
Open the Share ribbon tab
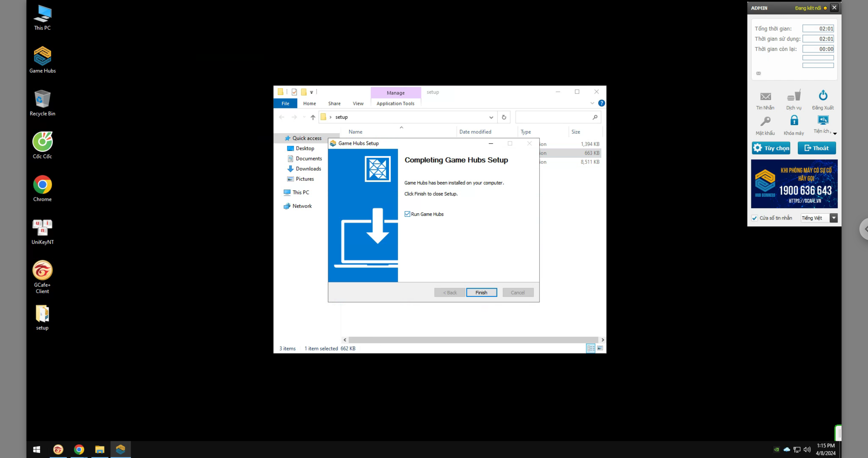(x=334, y=103)
